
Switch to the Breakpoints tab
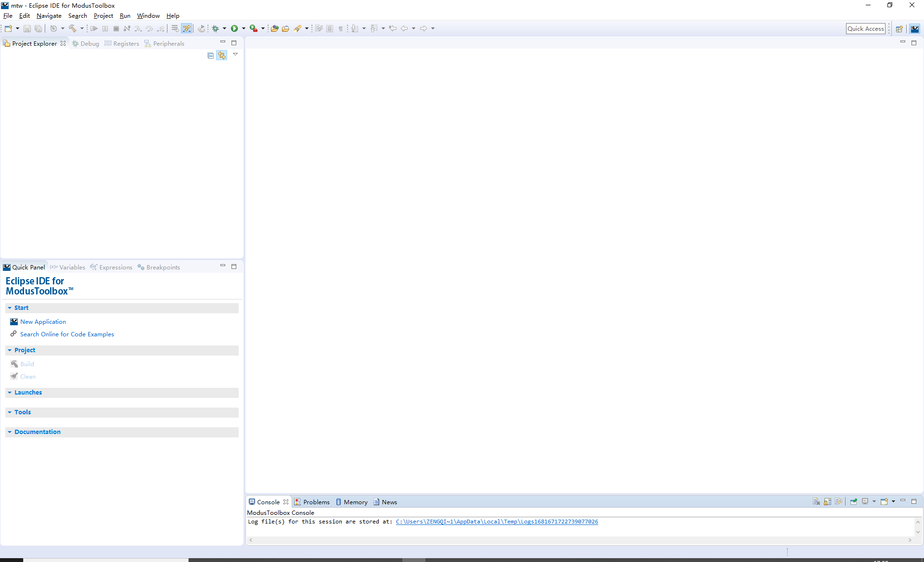pos(159,267)
